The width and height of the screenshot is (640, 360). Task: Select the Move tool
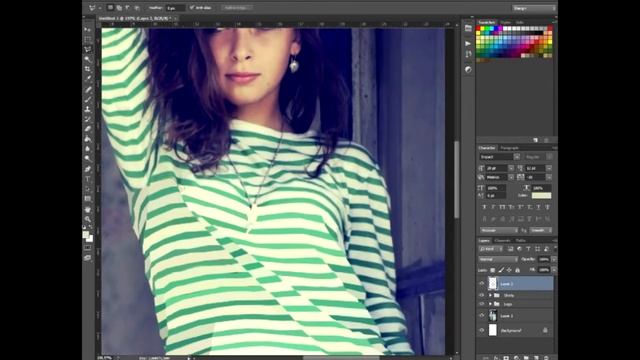click(88, 30)
